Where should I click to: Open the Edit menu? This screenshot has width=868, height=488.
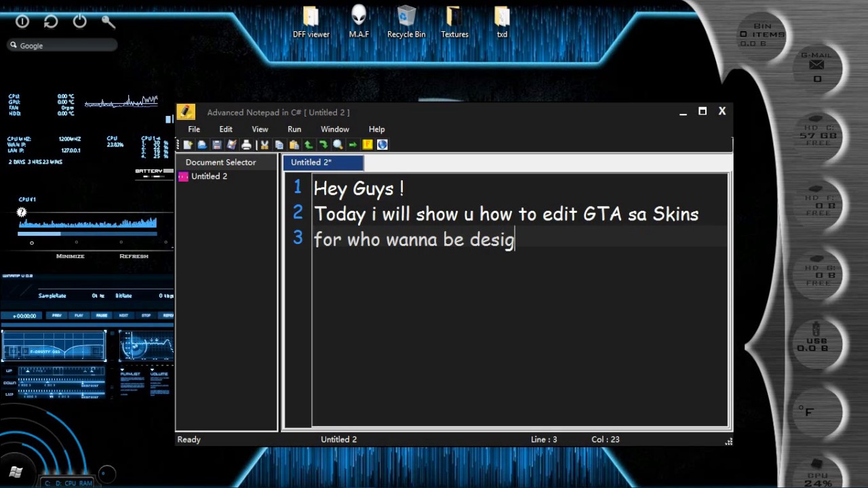click(226, 129)
